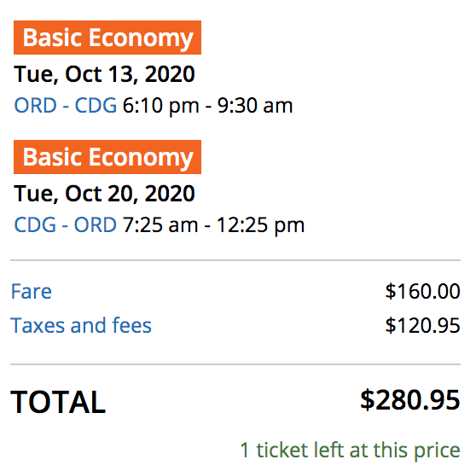Click the TOTAL label

tap(58, 402)
